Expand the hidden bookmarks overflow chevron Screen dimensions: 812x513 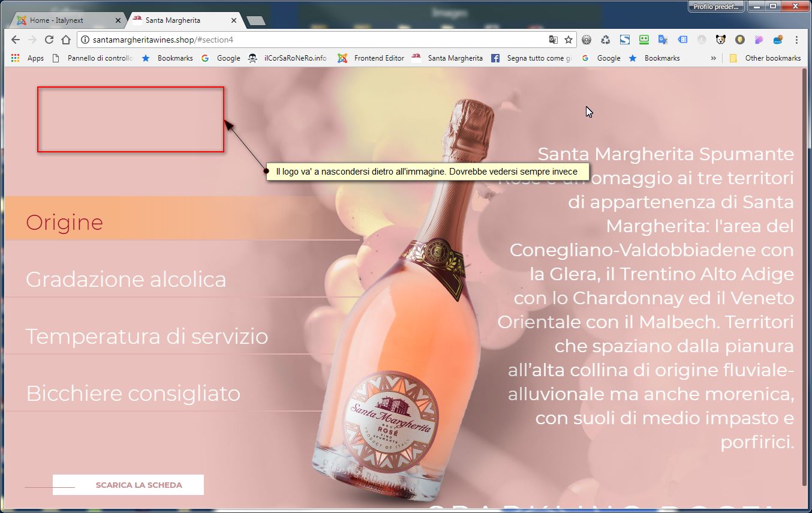(x=713, y=58)
